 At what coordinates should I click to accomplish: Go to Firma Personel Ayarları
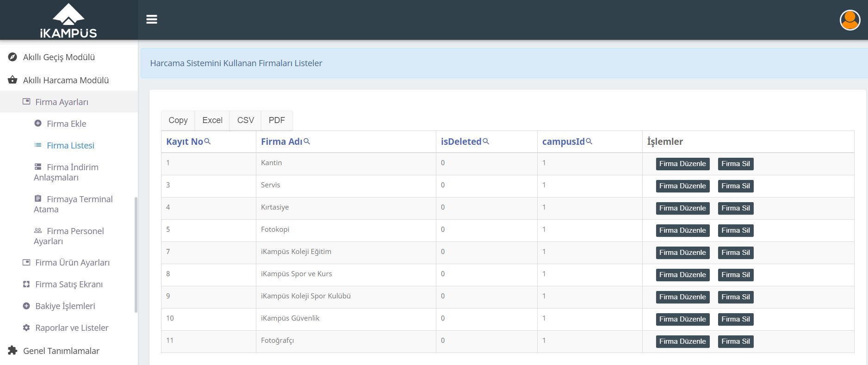(x=69, y=236)
